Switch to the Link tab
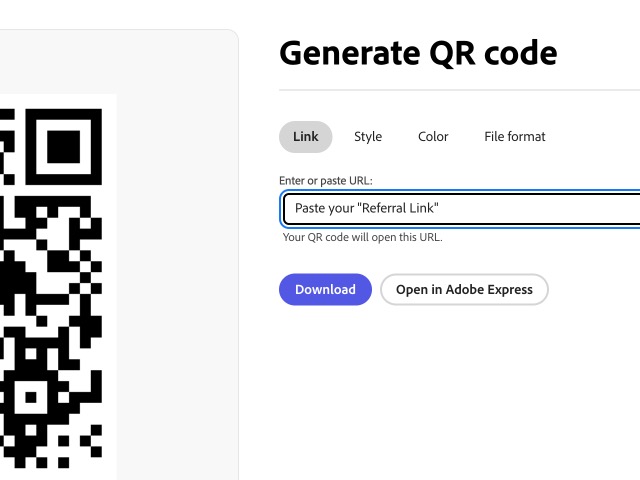The image size is (640, 480). (x=305, y=137)
